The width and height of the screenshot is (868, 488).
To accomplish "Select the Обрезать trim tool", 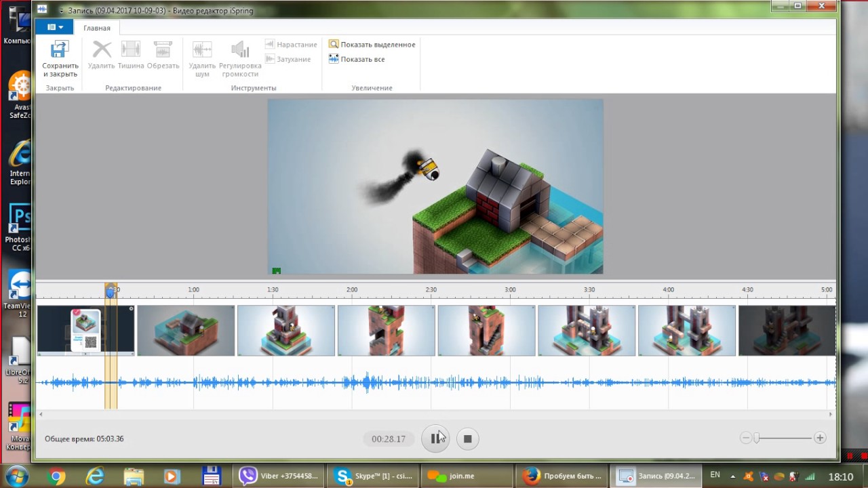I will (x=163, y=56).
